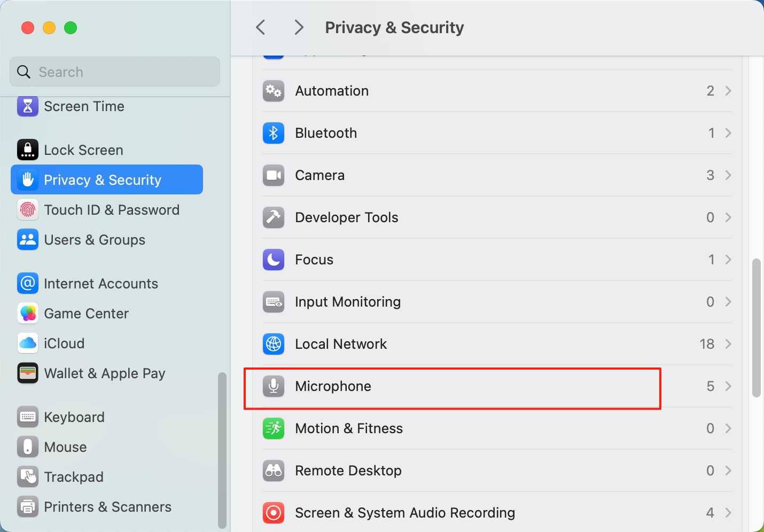Open Developer Tools via its hammer icon
Screen dimensions: 764x532
(274, 217)
